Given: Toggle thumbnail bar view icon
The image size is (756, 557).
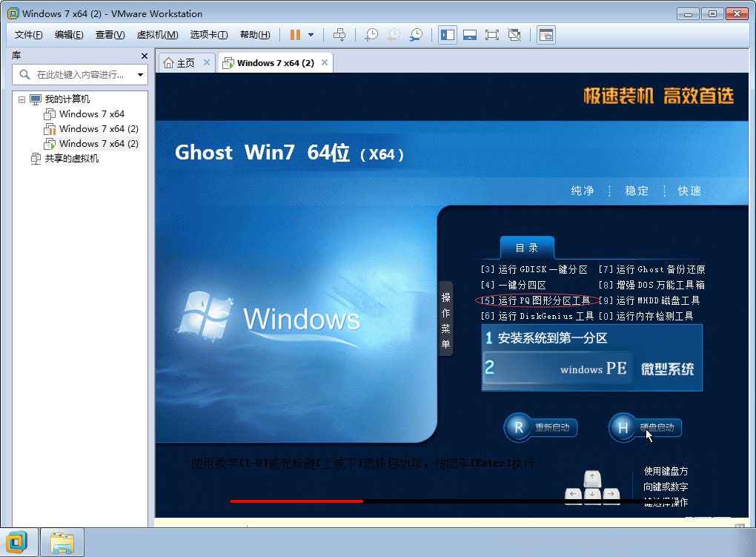Looking at the screenshot, I should [x=470, y=35].
